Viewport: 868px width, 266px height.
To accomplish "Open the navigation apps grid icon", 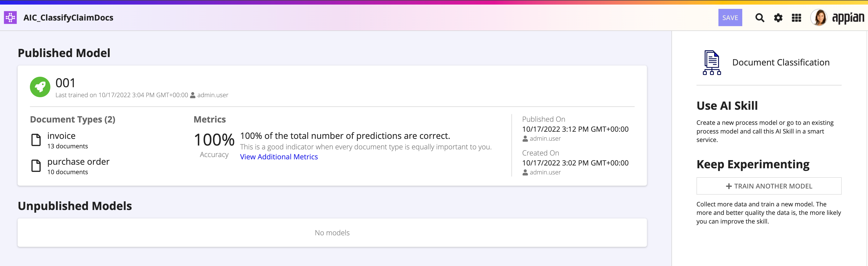I will point(796,18).
